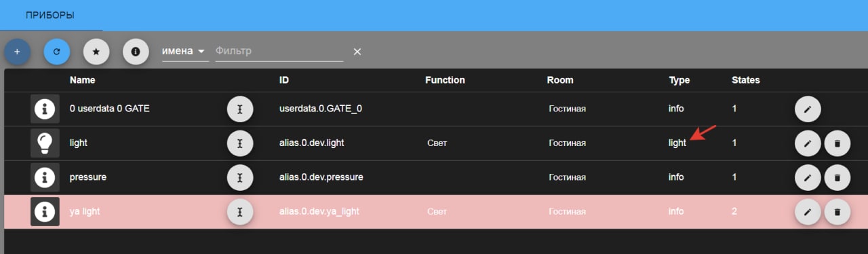Click type info in pressure row
This screenshot has height=254, width=868.
pyautogui.click(x=676, y=177)
